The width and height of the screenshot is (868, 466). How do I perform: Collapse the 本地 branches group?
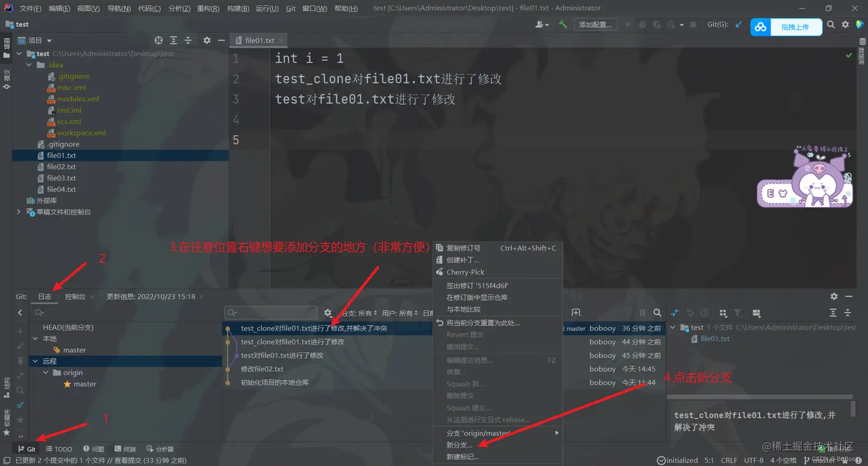point(36,339)
